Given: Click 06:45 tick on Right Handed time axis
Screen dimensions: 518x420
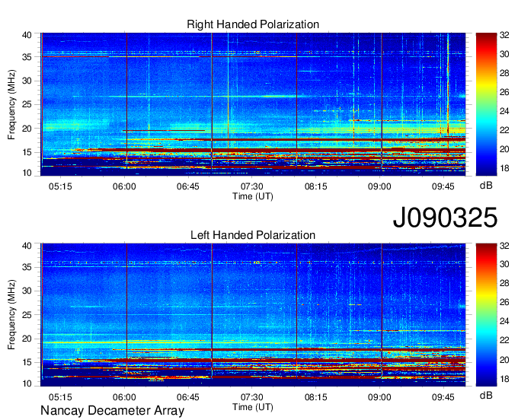Looking at the screenshot, I should click(188, 186).
